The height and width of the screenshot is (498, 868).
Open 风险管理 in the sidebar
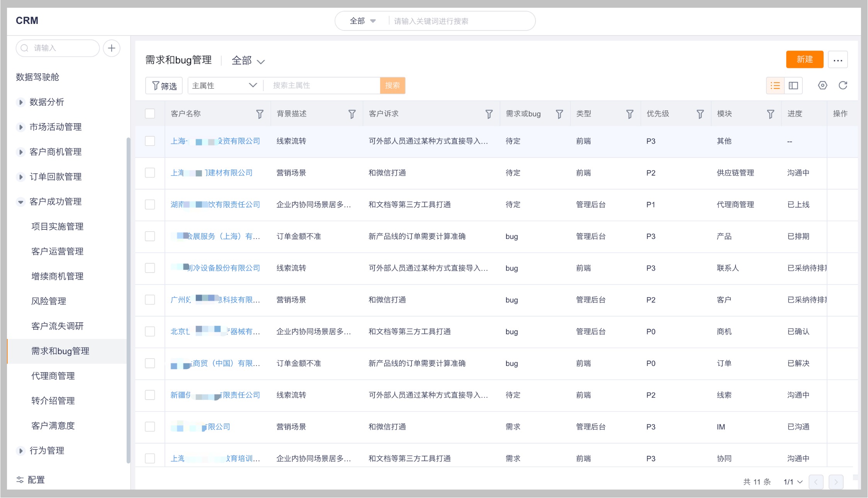coord(49,301)
